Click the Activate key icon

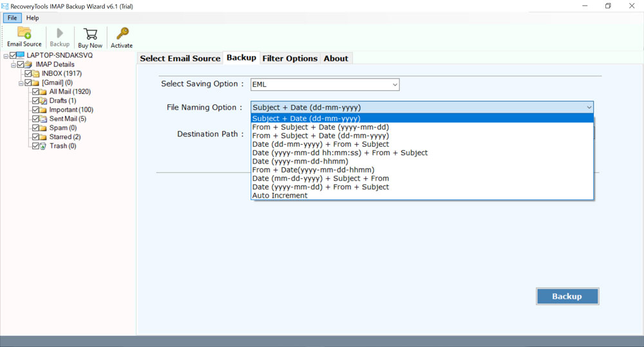click(122, 33)
